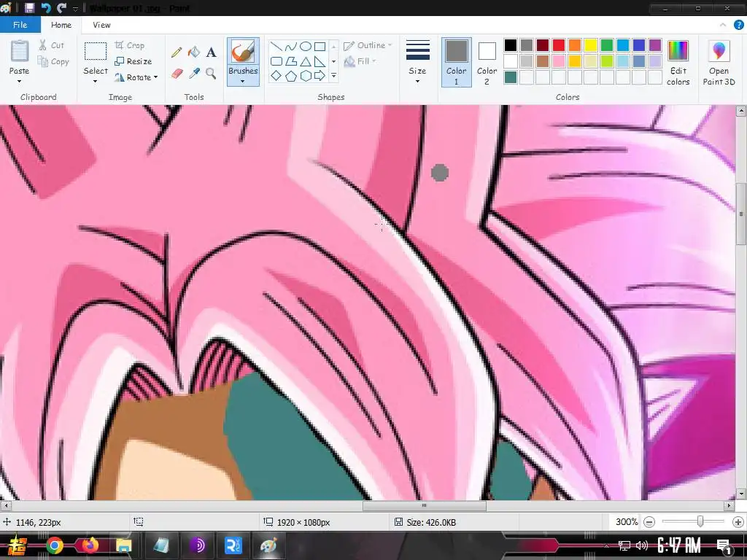Pick the Curve shape
The image size is (747, 560).
(x=290, y=46)
